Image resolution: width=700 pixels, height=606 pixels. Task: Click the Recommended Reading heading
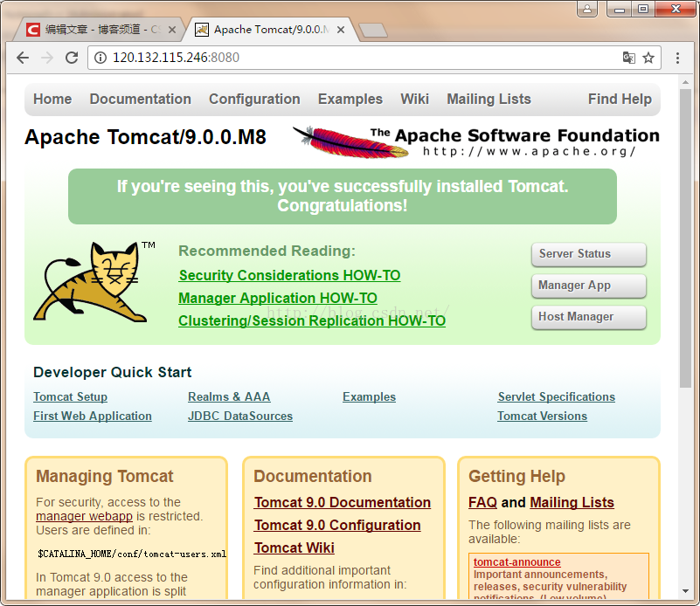click(267, 251)
